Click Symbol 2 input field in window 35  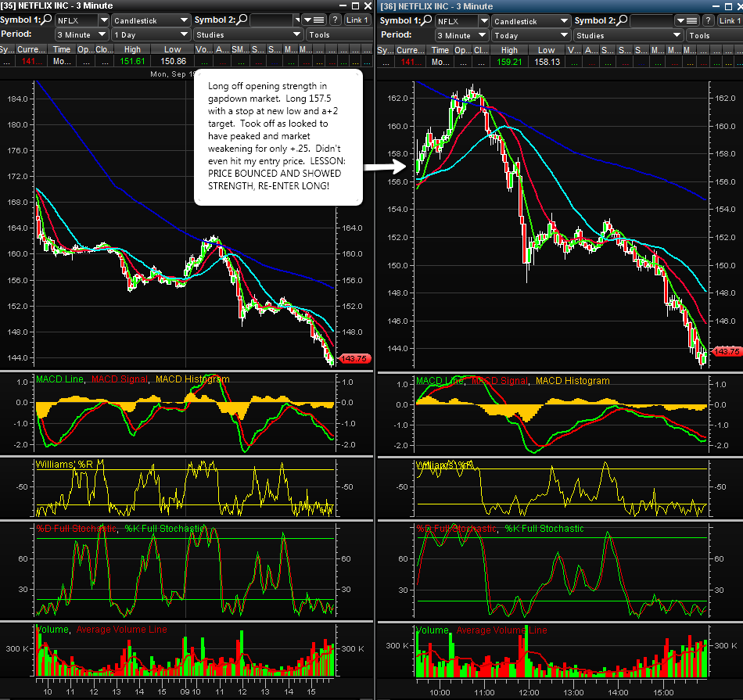coord(271,20)
